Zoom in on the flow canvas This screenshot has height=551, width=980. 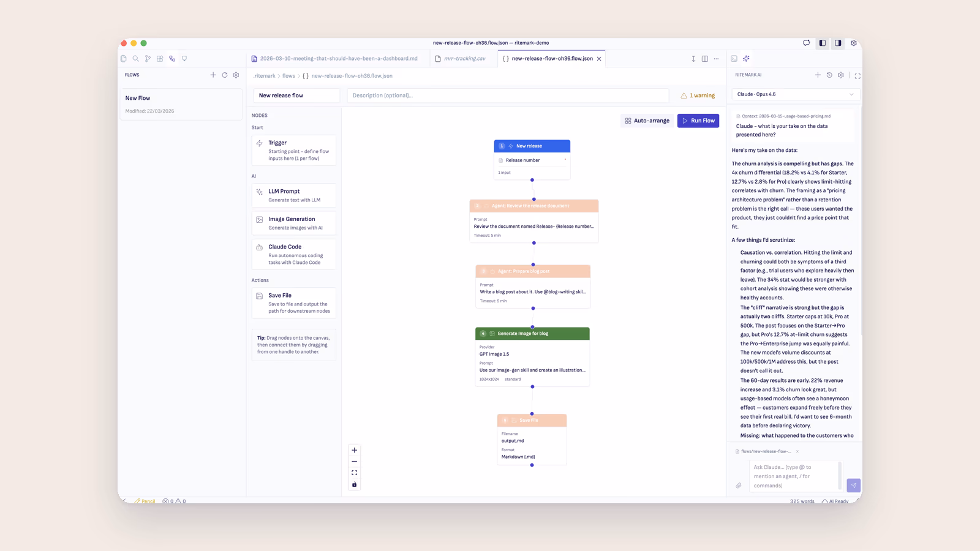[x=354, y=450]
